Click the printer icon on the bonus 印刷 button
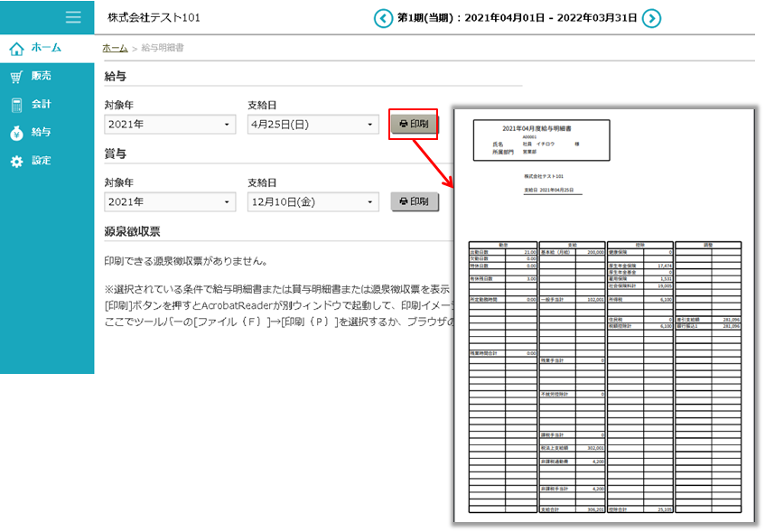765x532 pixels. [403, 201]
